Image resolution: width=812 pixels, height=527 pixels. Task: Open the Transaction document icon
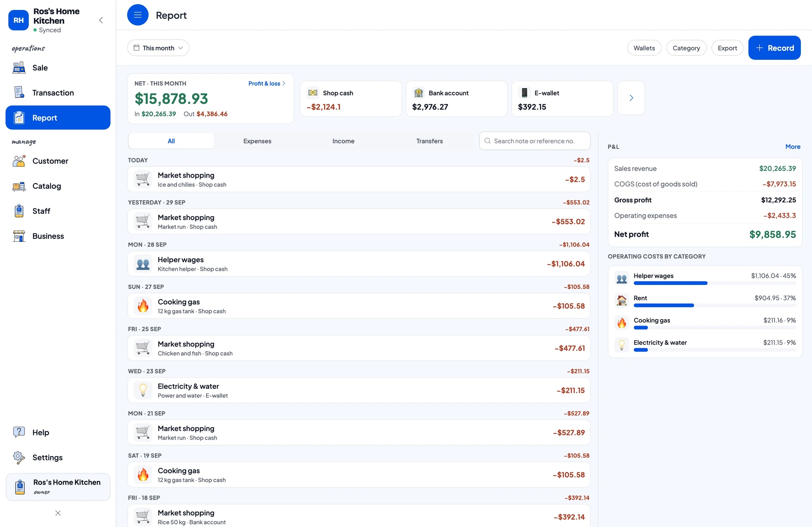click(x=19, y=92)
